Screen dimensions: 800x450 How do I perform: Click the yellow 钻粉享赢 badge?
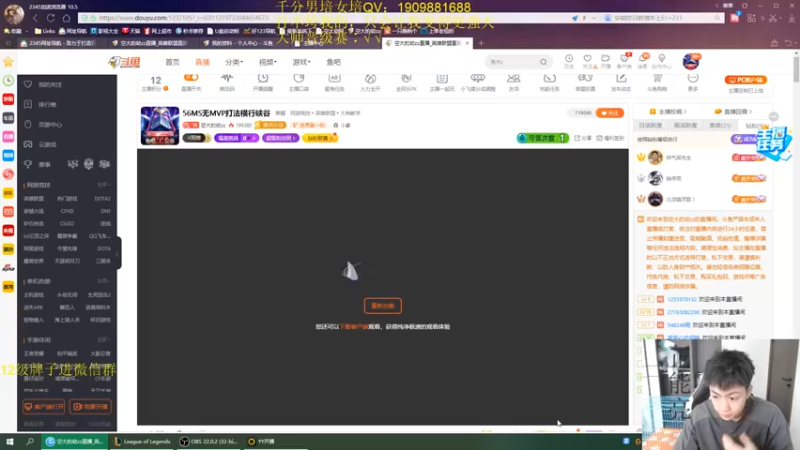click(x=320, y=138)
